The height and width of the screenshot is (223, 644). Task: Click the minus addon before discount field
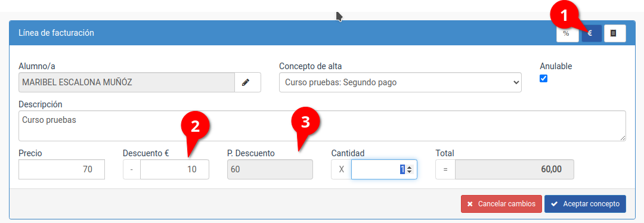coord(132,169)
